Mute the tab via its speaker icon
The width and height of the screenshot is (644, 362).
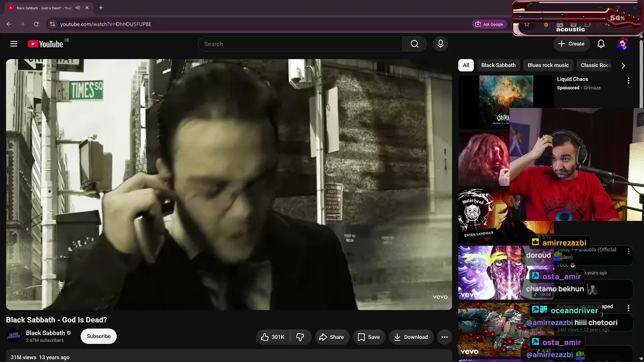click(x=78, y=8)
